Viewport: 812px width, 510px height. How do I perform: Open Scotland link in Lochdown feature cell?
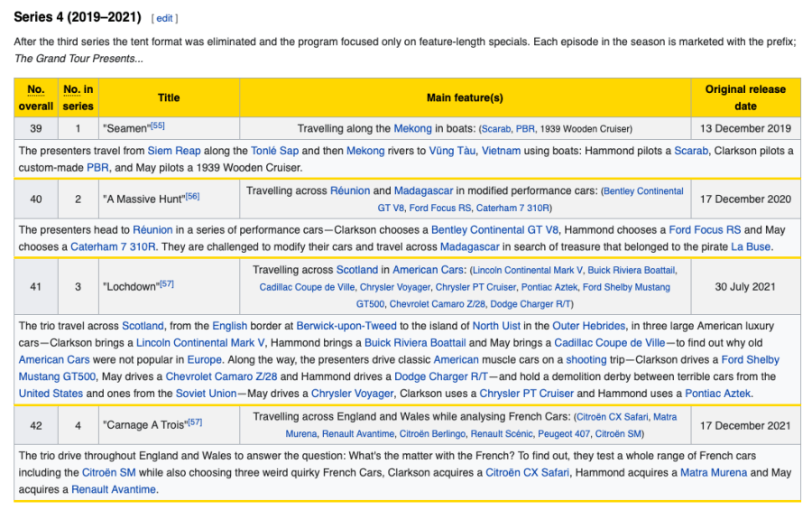[356, 270]
